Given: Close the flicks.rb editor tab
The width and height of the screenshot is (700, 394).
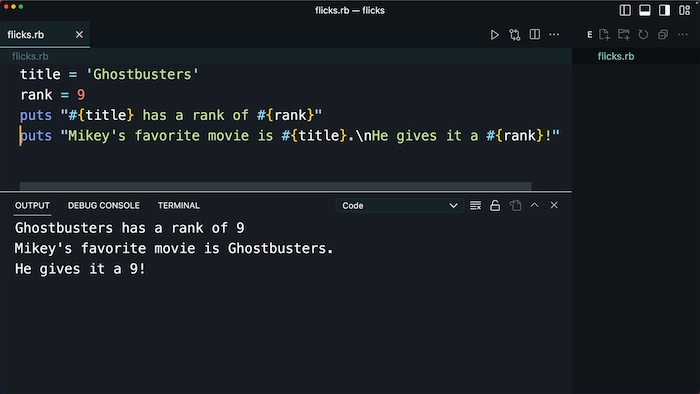Looking at the screenshot, I should coord(79,34).
